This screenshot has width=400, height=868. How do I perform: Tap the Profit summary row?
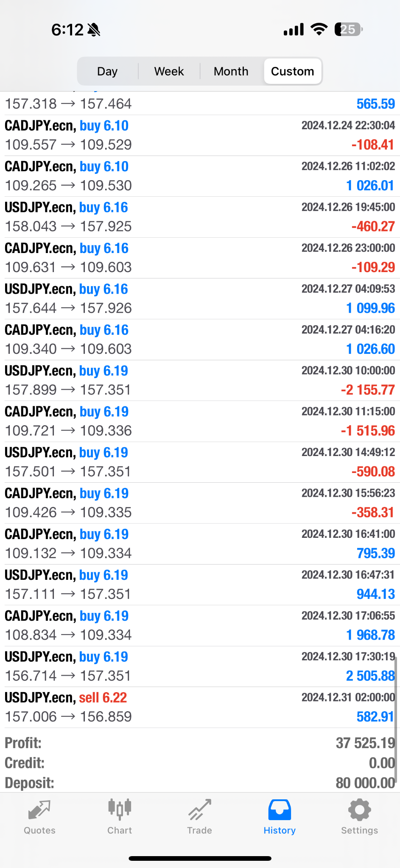coord(199,743)
